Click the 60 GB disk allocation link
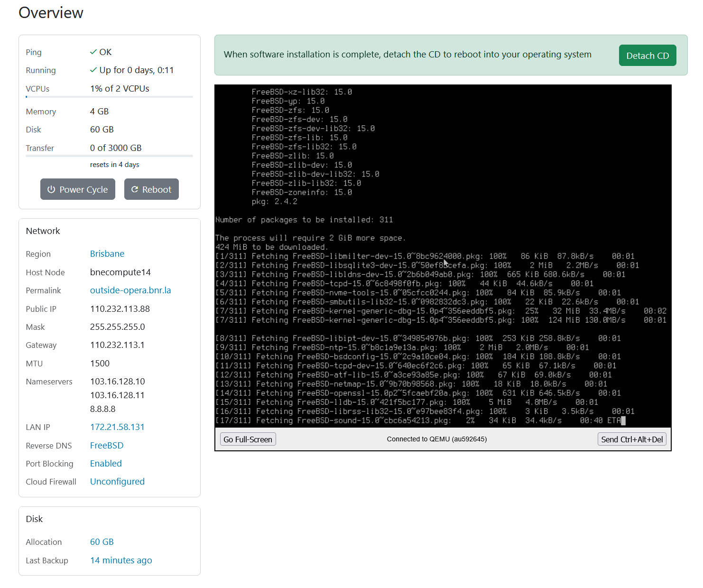The height and width of the screenshot is (588, 703). pyautogui.click(x=102, y=542)
